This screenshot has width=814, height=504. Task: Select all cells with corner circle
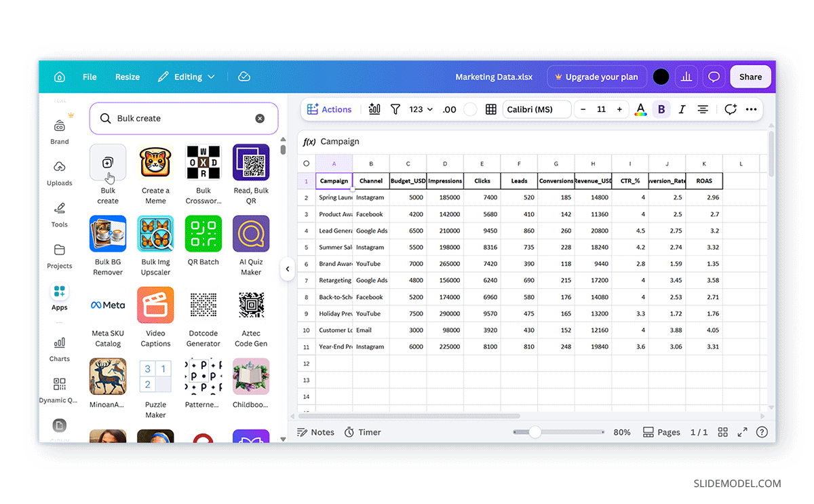pos(306,163)
